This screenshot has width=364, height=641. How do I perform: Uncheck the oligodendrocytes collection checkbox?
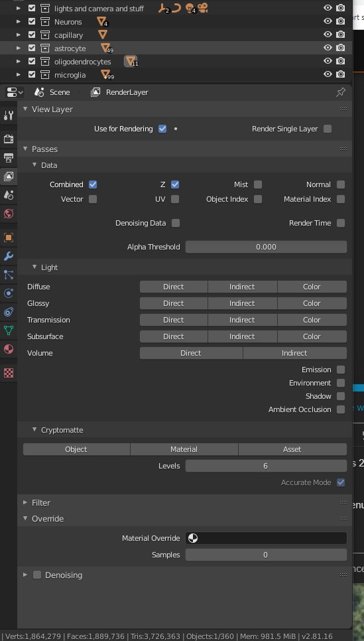point(32,61)
